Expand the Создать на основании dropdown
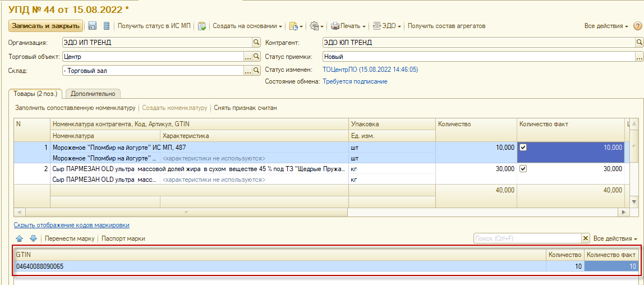644x285 pixels. pos(247,26)
